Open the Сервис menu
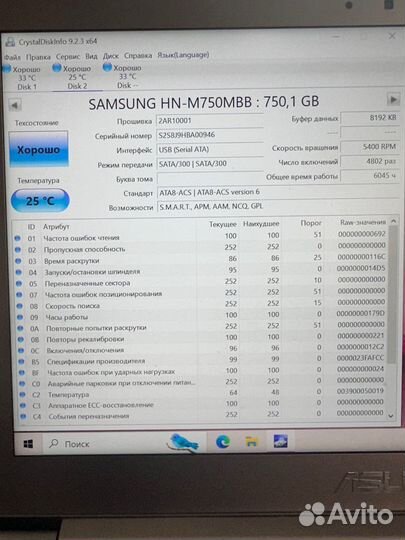 (x=68, y=56)
